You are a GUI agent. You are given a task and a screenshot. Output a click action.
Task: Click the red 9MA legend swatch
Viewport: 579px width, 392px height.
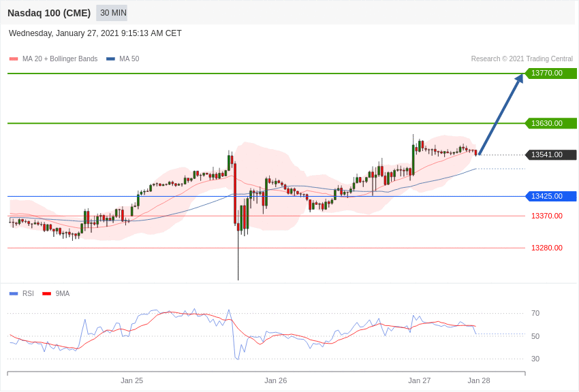point(46,293)
